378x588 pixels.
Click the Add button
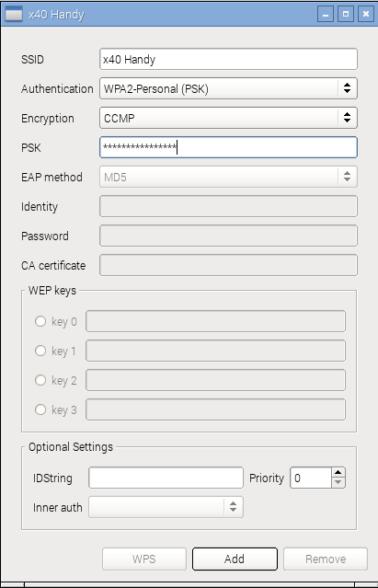click(235, 559)
